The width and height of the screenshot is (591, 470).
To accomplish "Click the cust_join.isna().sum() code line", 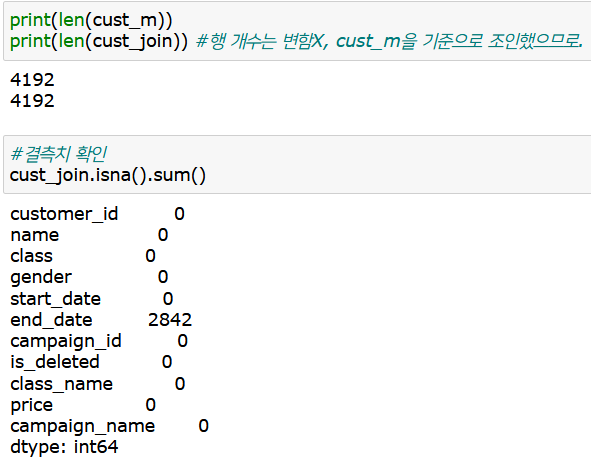I will (108, 175).
